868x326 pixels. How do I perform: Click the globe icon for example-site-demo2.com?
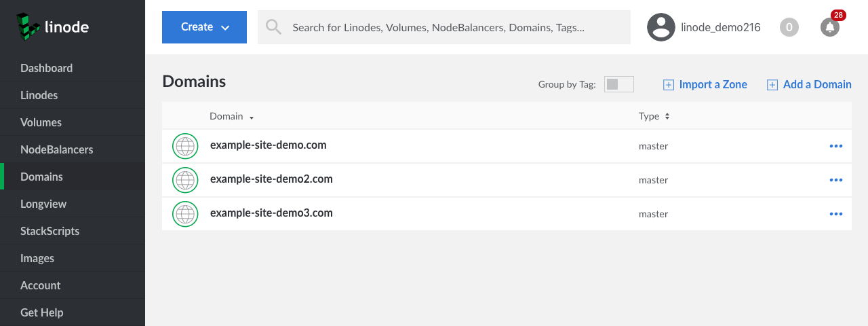click(x=185, y=180)
